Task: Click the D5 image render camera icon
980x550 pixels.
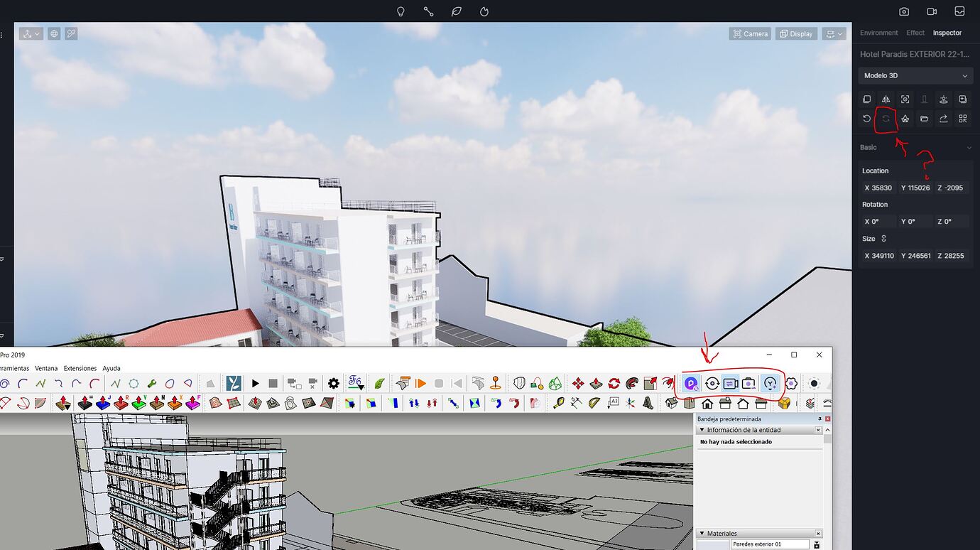Action: point(904,11)
